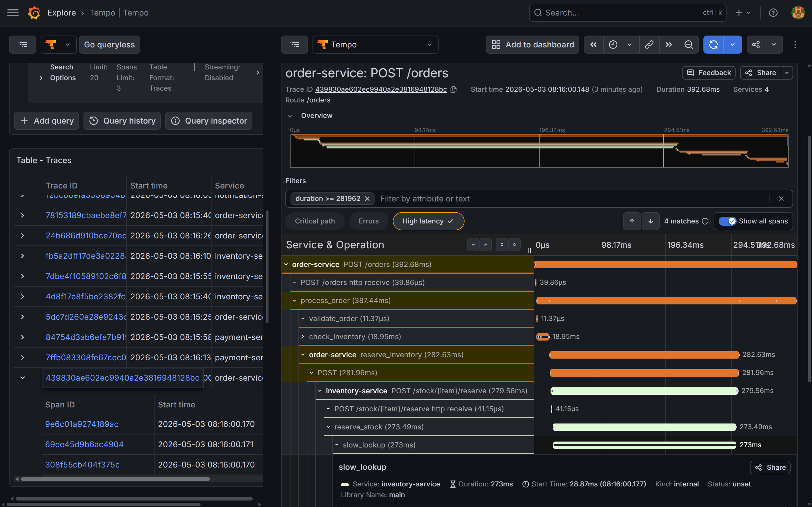Toggle the Errors filter chip
812x507 pixels.
(369, 221)
